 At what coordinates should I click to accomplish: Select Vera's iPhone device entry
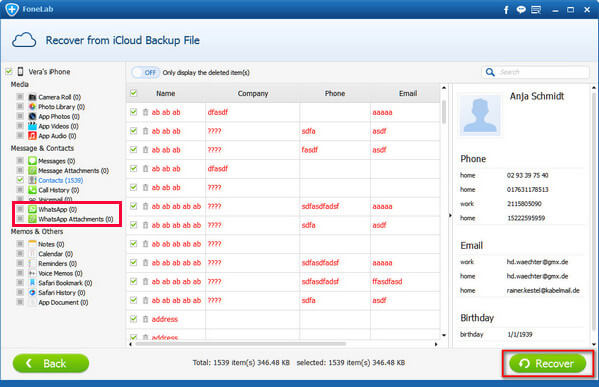49,72
